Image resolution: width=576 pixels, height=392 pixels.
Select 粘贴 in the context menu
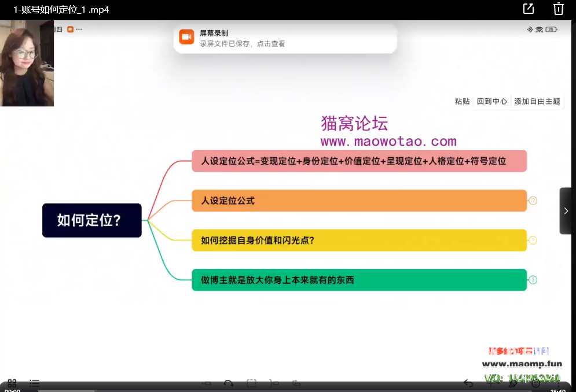[x=462, y=101]
